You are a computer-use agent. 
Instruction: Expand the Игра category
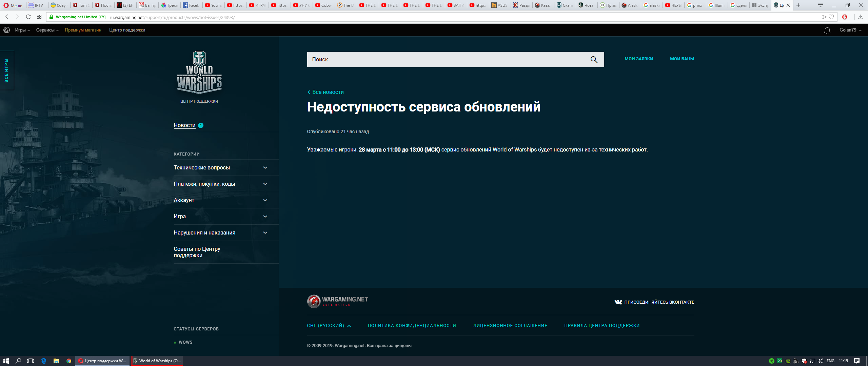coord(226,216)
